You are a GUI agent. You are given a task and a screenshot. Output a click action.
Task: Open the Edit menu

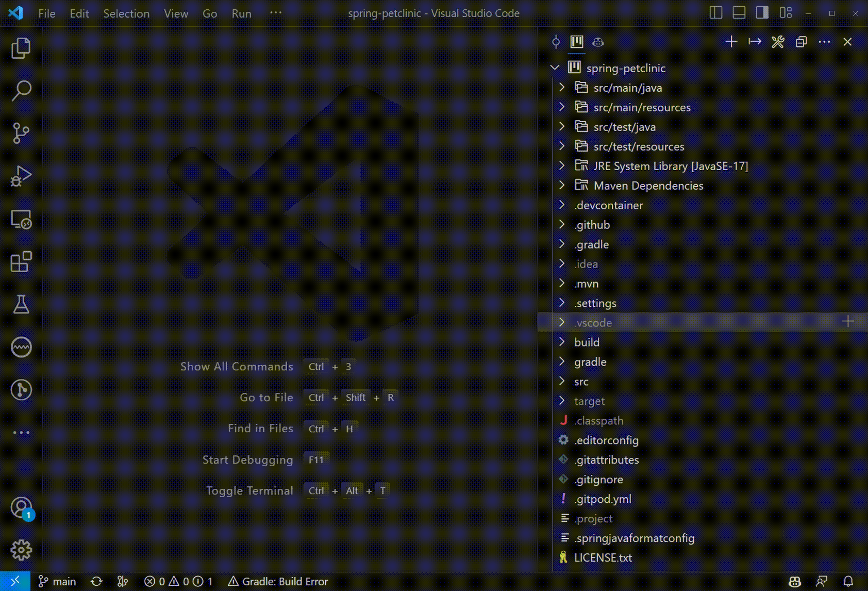(79, 13)
